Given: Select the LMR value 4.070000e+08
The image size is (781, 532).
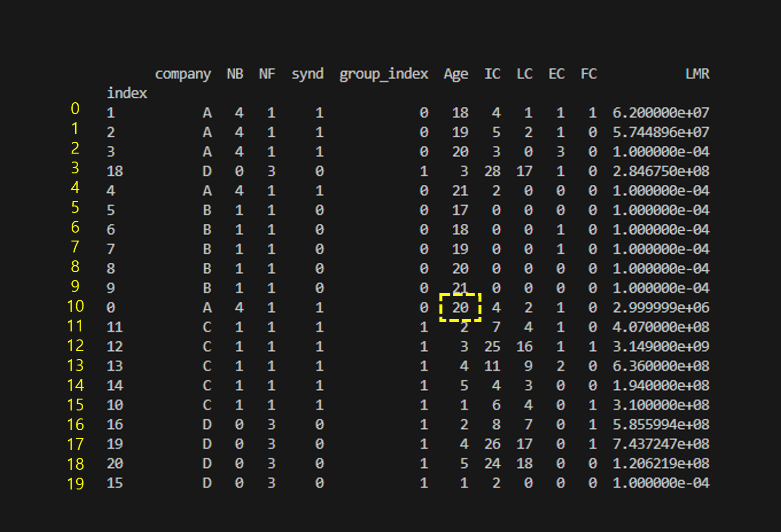Looking at the screenshot, I should [661, 327].
